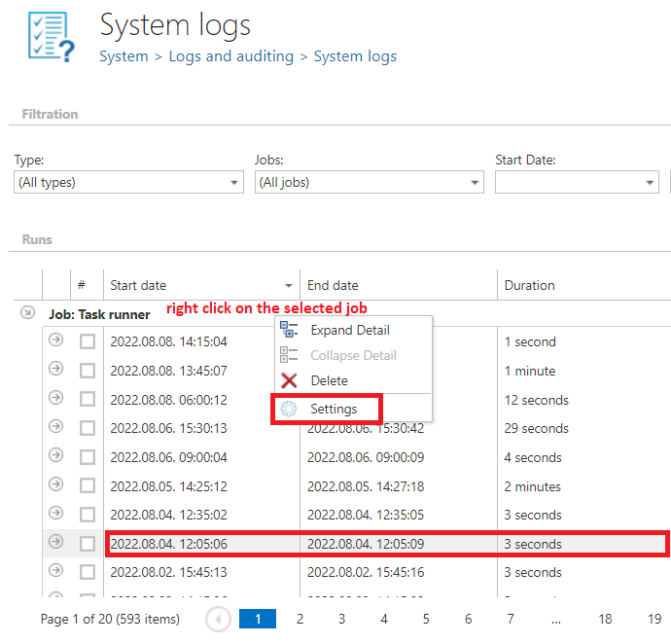671x644 pixels.
Task: Click the previous page arrow in pagination
Action: (219, 619)
